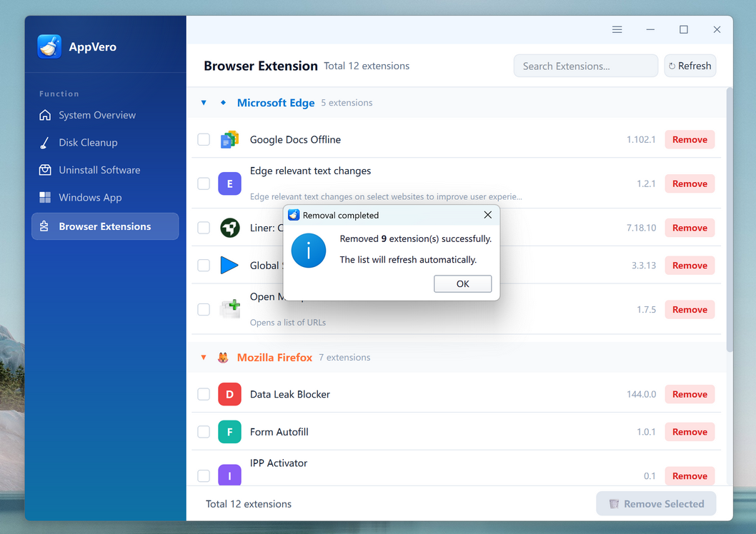Image resolution: width=756 pixels, height=534 pixels.
Task: Click the Liner extension icon
Action: pos(230,228)
